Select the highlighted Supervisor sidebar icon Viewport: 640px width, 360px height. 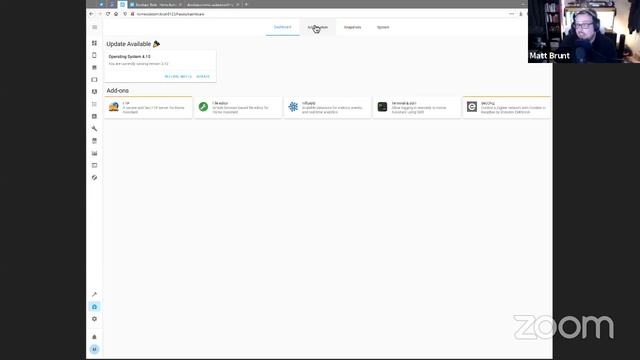pyautogui.click(x=94, y=307)
